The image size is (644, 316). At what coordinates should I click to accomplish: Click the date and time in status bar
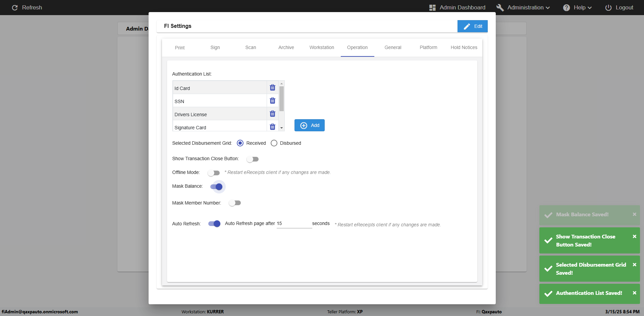pyautogui.click(x=622, y=312)
